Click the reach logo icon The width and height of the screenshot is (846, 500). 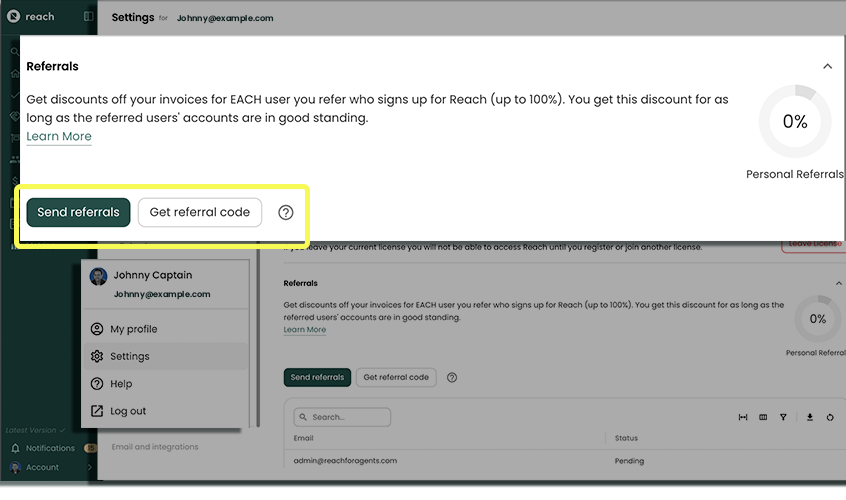tap(13, 17)
